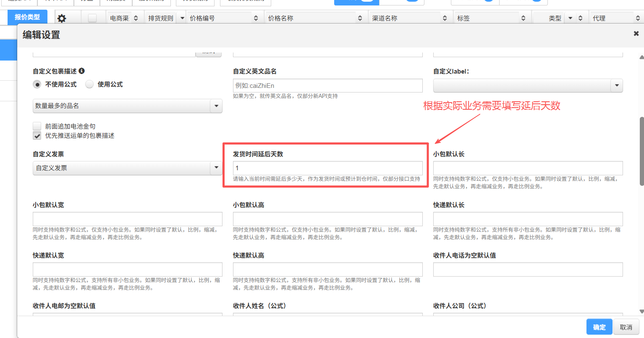Sort by the 电商渠 column arrows

point(136,18)
